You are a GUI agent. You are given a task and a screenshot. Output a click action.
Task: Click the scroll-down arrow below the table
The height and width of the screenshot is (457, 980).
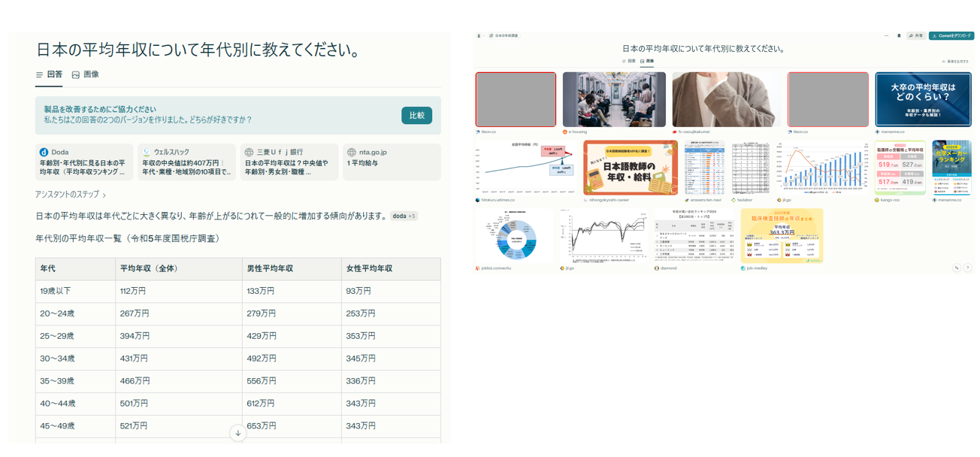point(237,433)
